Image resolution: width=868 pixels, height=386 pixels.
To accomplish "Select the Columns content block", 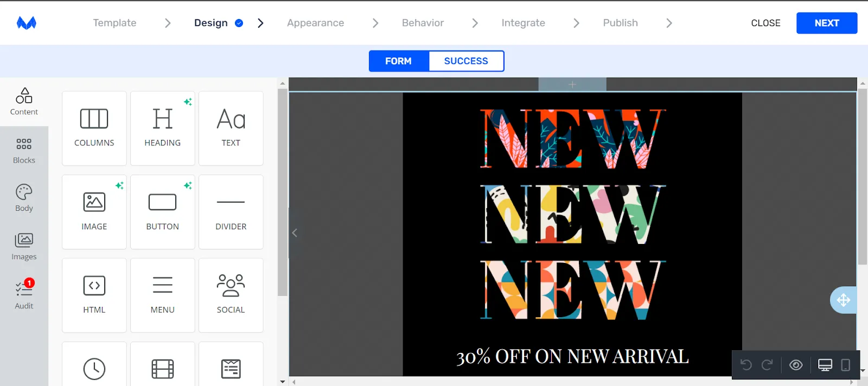I will (x=94, y=128).
